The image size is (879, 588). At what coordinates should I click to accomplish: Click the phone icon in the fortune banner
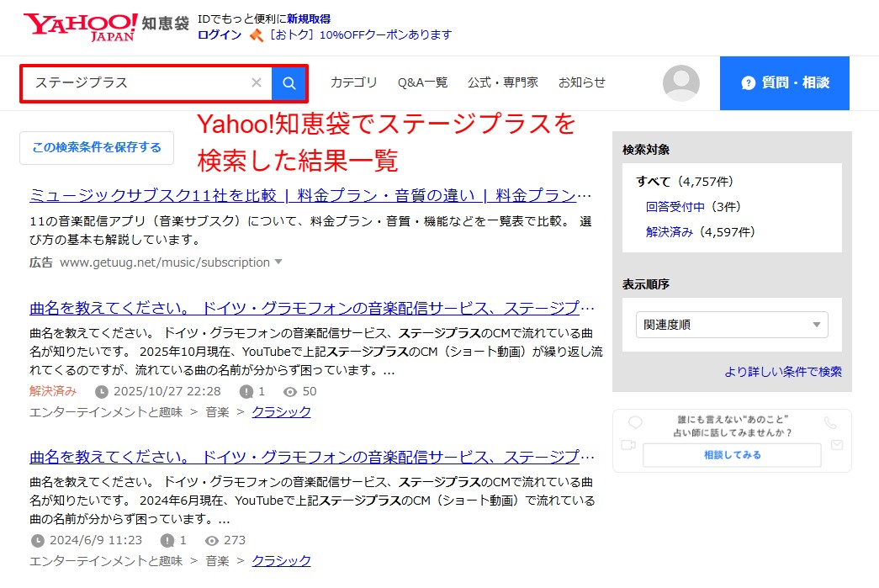[830, 422]
